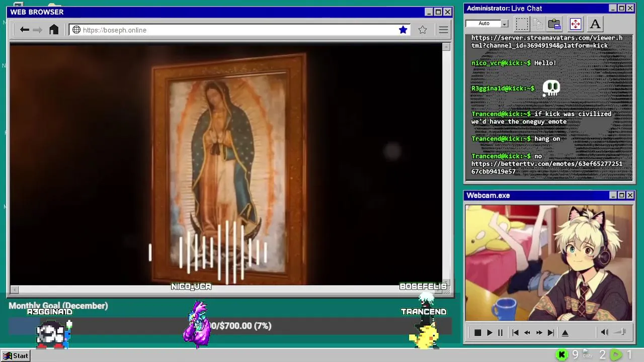Go back with the browser back arrow
This screenshot has height=362, width=644.
[24, 30]
